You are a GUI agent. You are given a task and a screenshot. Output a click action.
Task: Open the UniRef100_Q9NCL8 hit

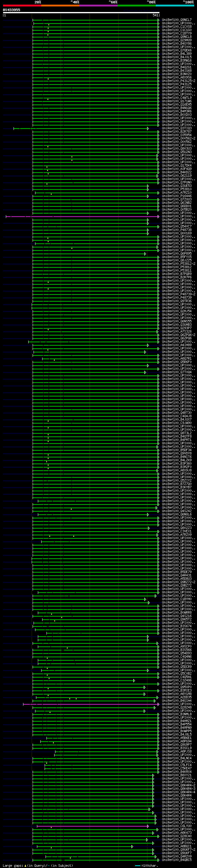pyautogui.click(x=176, y=37)
